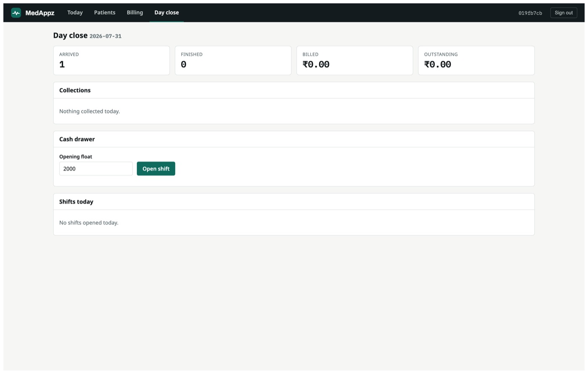Click the Arrived stat card
The width and height of the screenshot is (588, 374).
[111, 61]
